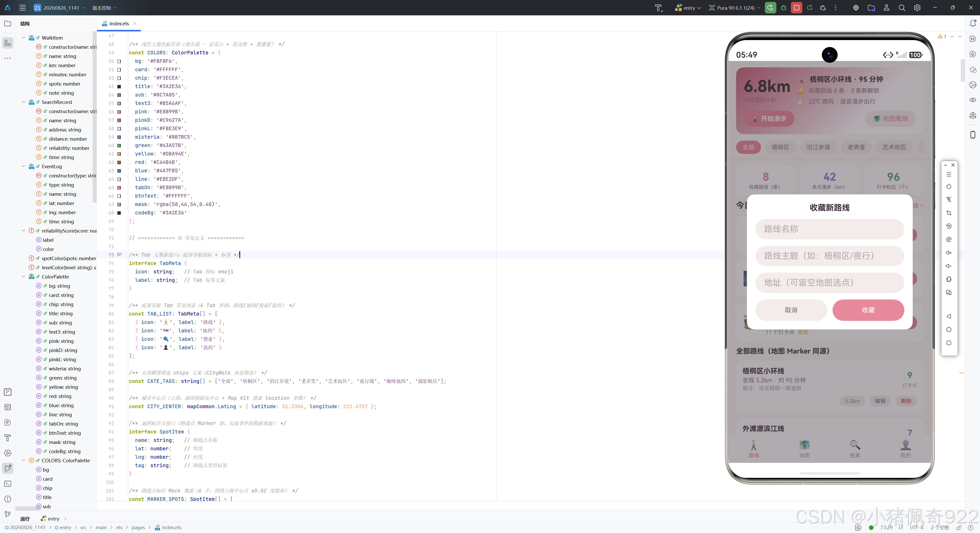The image size is (980, 533).
Task: Select the 地图 tab in the emulator
Action: pos(804,449)
